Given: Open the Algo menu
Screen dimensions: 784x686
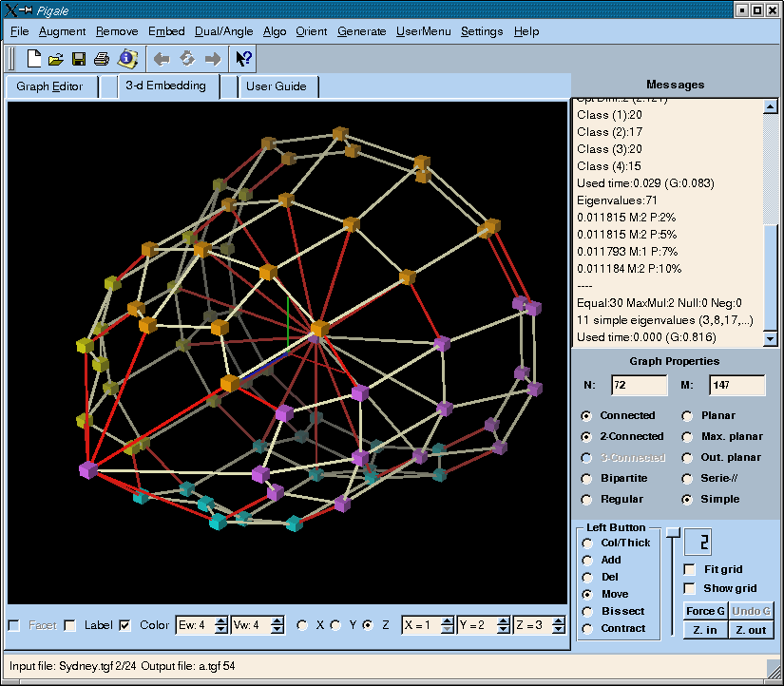Looking at the screenshot, I should pos(275,31).
